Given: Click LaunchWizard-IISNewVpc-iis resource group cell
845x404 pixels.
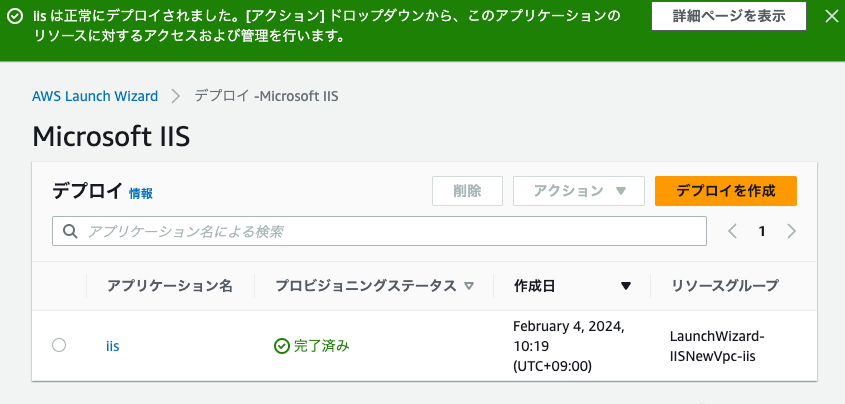Looking at the screenshot, I should (717, 346).
